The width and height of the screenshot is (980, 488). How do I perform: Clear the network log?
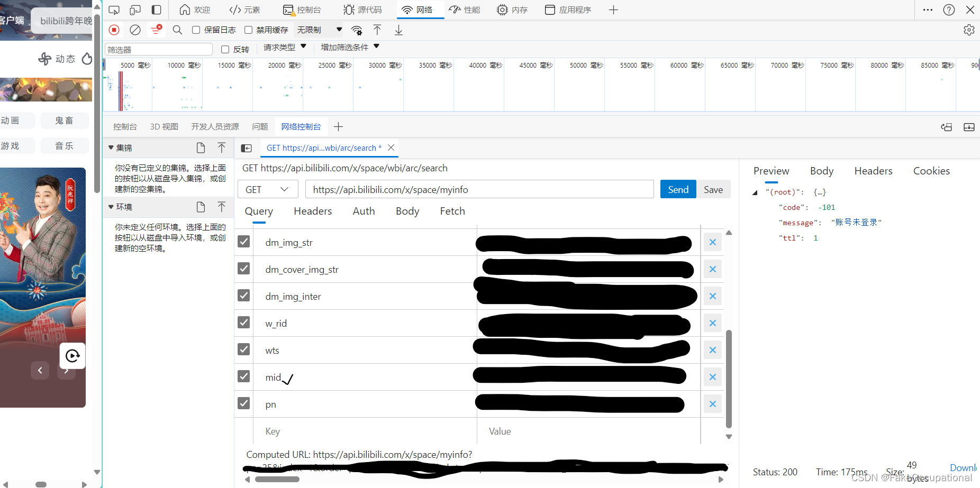coord(135,30)
